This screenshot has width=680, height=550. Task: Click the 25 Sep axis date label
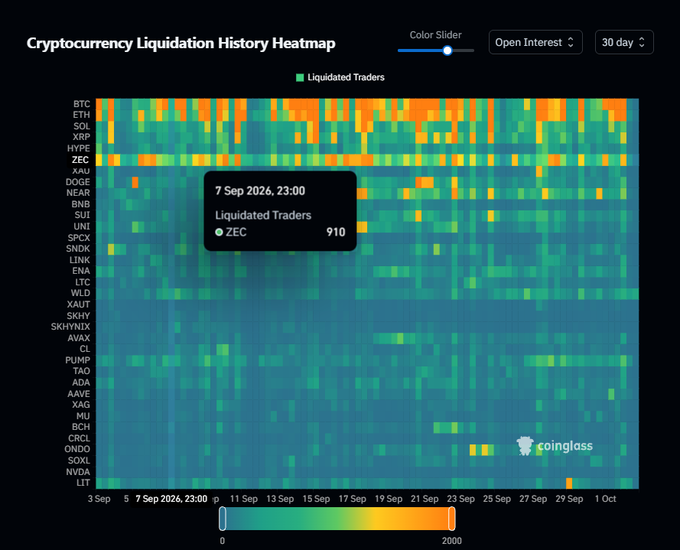click(x=497, y=499)
